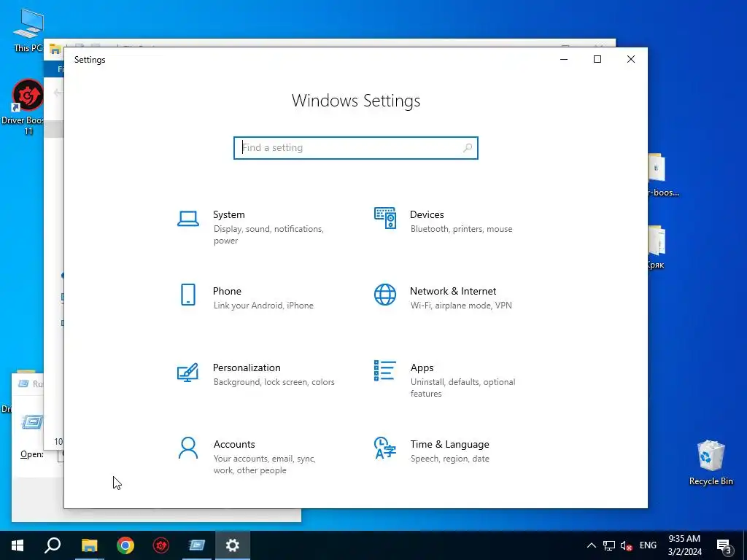Switch to the Run dialog taskbar icon
Image resolution: width=747 pixels, height=560 pixels.
pos(197,545)
